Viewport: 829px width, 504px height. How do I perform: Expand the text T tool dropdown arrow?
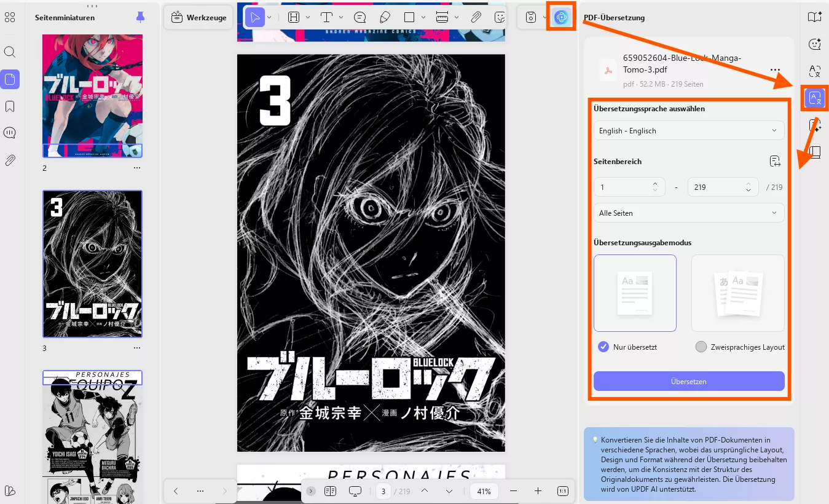tap(341, 17)
